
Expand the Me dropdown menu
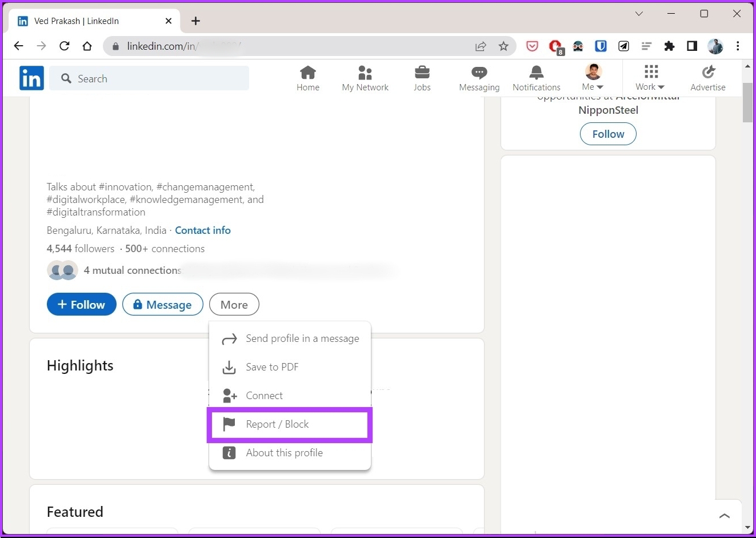592,78
